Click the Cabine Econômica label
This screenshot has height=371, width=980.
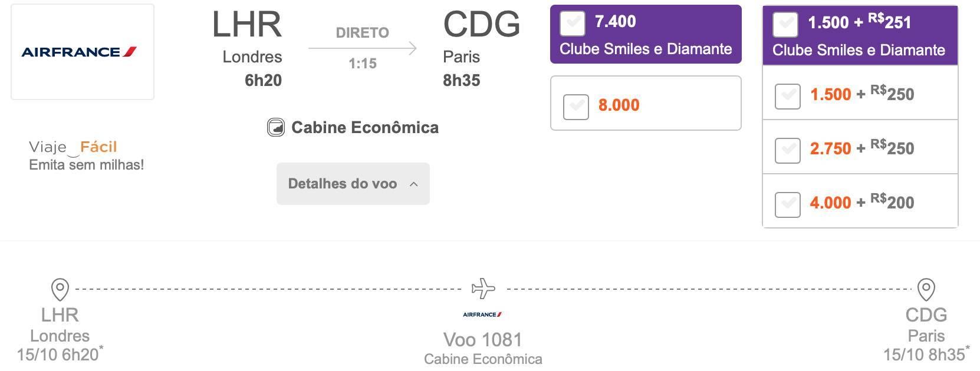point(365,127)
